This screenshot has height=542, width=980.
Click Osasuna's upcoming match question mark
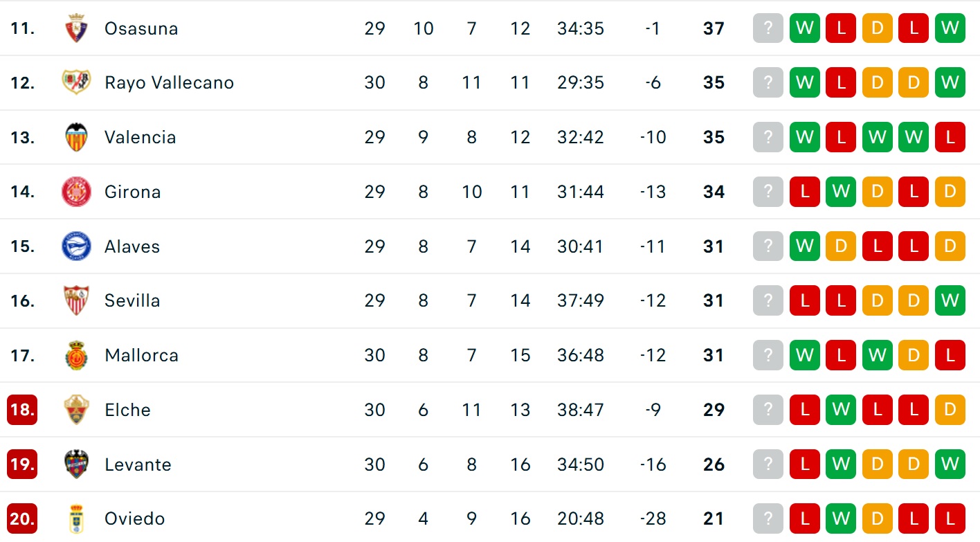pos(768,28)
